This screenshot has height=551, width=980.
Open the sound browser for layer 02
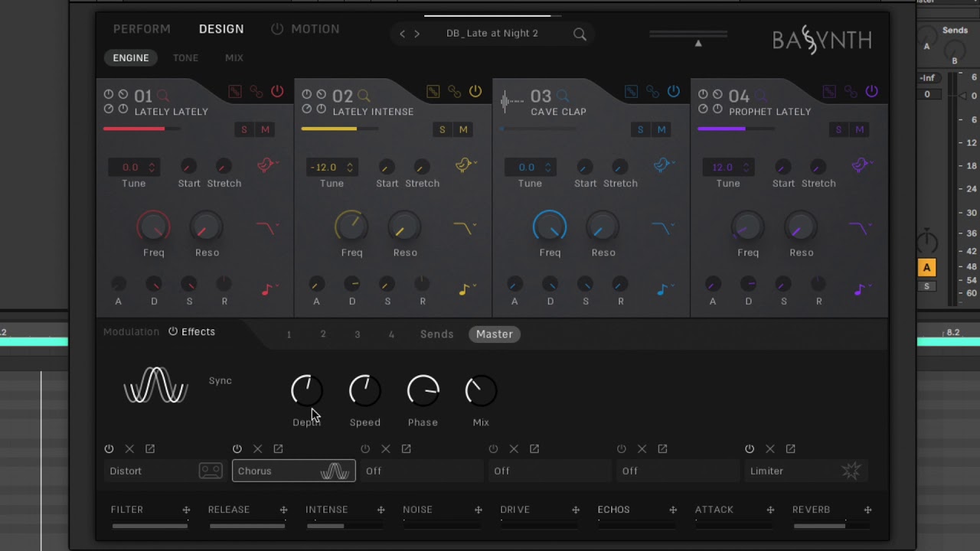pos(364,96)
